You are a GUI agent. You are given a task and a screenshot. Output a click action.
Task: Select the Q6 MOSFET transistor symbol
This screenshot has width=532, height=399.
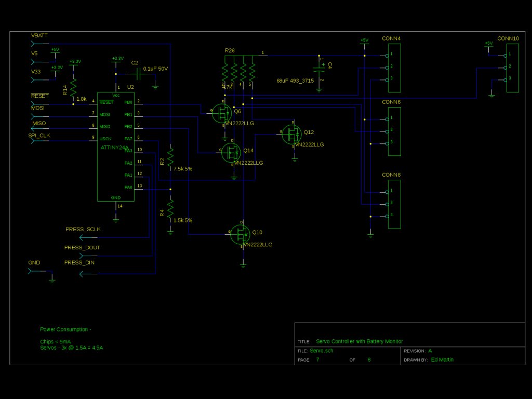tap(222, 113)
